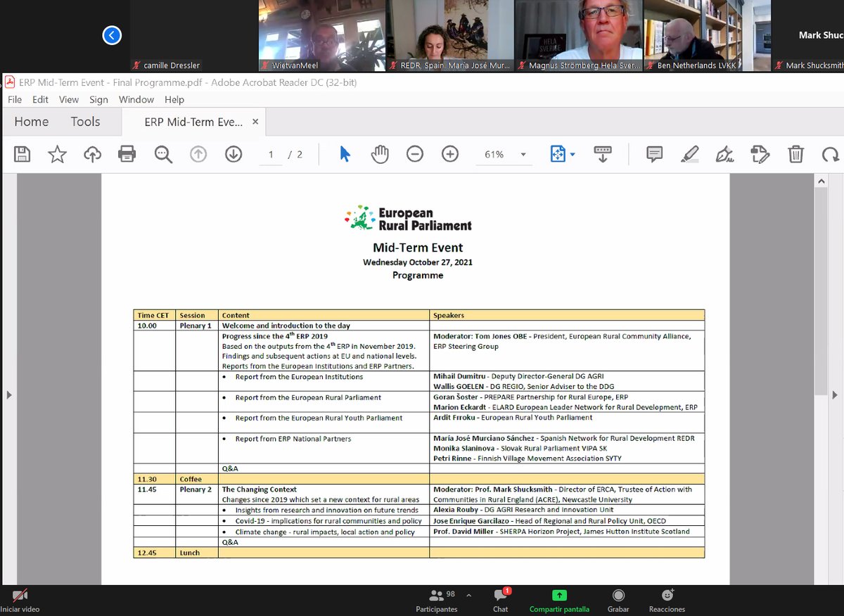Zoom in with the plus circle icon
844x616 pixels.
(x=450, y=154)
